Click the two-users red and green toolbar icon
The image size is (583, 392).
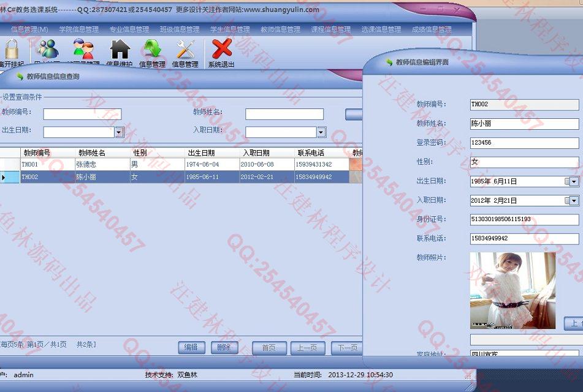click(x=83, y=50)
